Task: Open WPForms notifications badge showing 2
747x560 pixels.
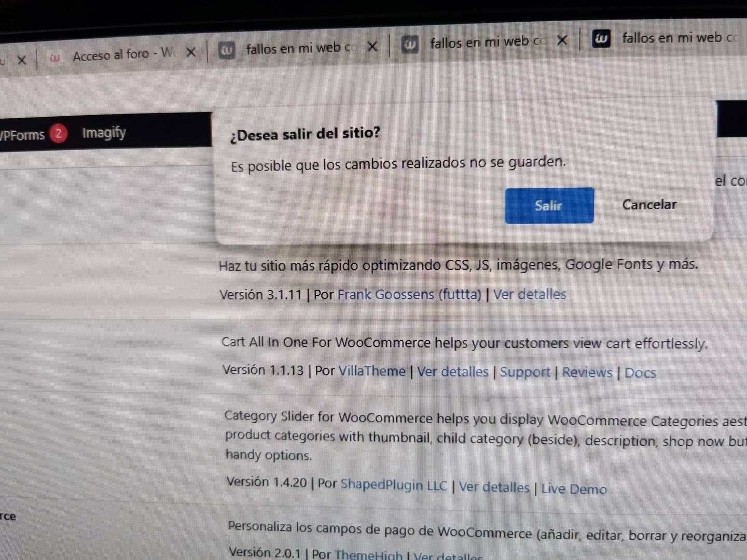Action: pos(59,134)
